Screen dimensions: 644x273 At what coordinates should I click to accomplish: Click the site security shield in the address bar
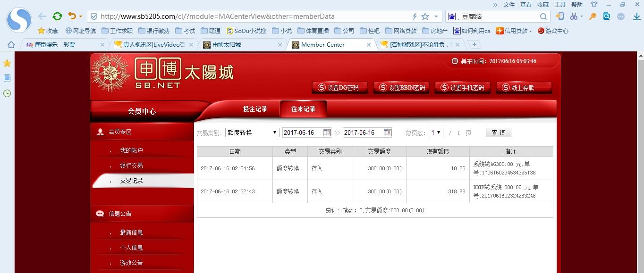pyautogui.click(x=94, y=17)
